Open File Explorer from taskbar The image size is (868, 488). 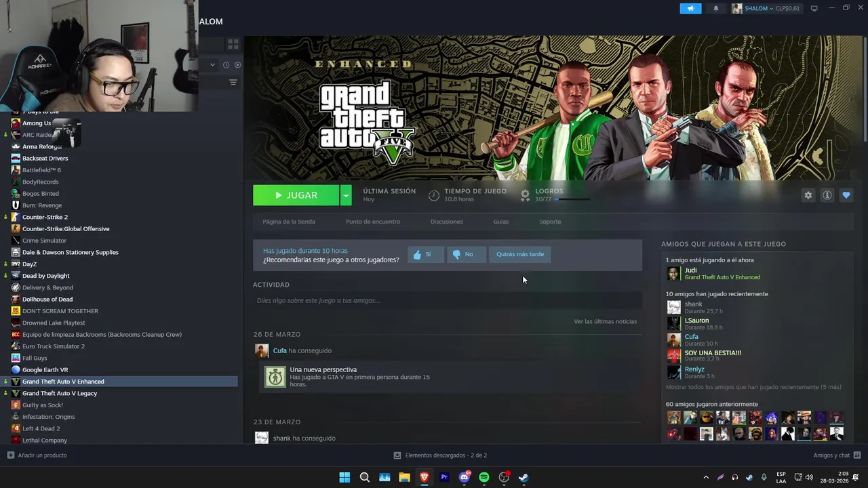click(404, 477)
